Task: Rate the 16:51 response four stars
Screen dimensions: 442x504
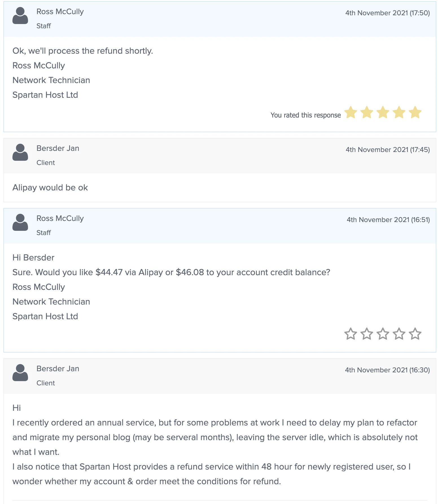Action: point(399,334)
